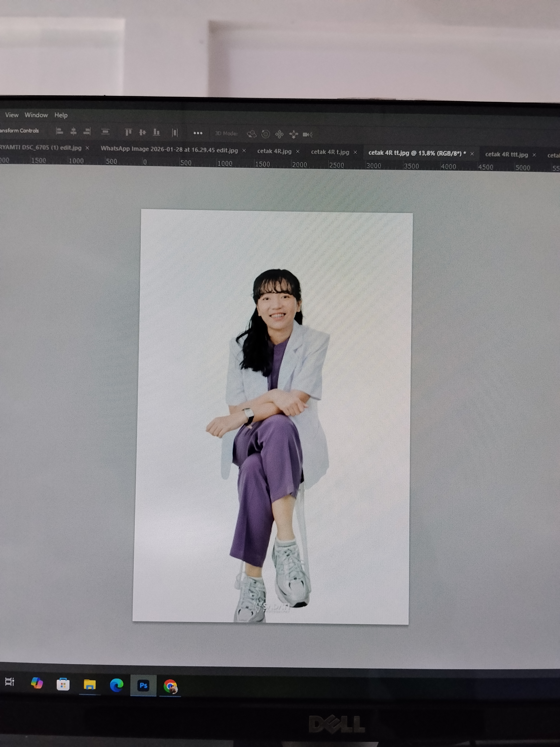Click the Align vertical centers icon
Image resolution: width=560 pixels, height=747 pixels.
coord(142,132)
